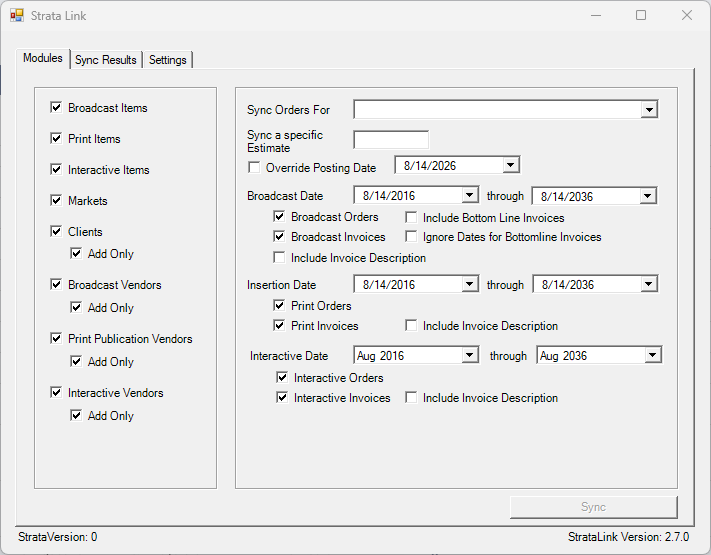Screen dimensions: 711x555
Task: Check Ignore Dates for Bottomline Invoices
Action: [411, 237]
